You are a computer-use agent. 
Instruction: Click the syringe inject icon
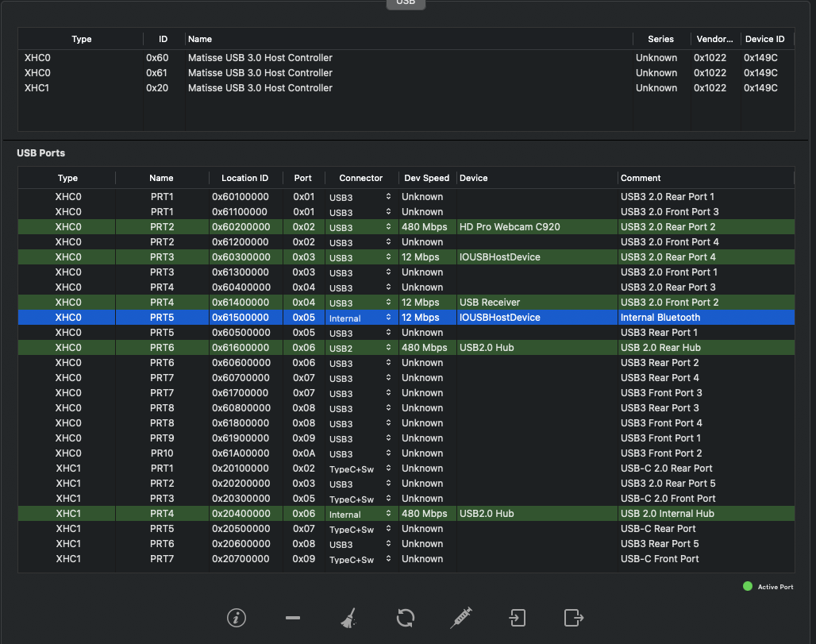tap(461, 618)
